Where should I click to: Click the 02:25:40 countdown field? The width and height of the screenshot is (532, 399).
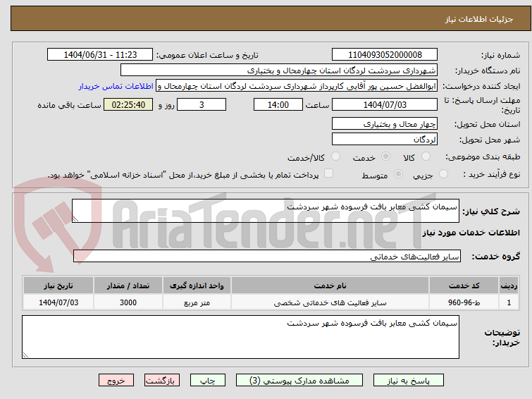coord(128,104)
